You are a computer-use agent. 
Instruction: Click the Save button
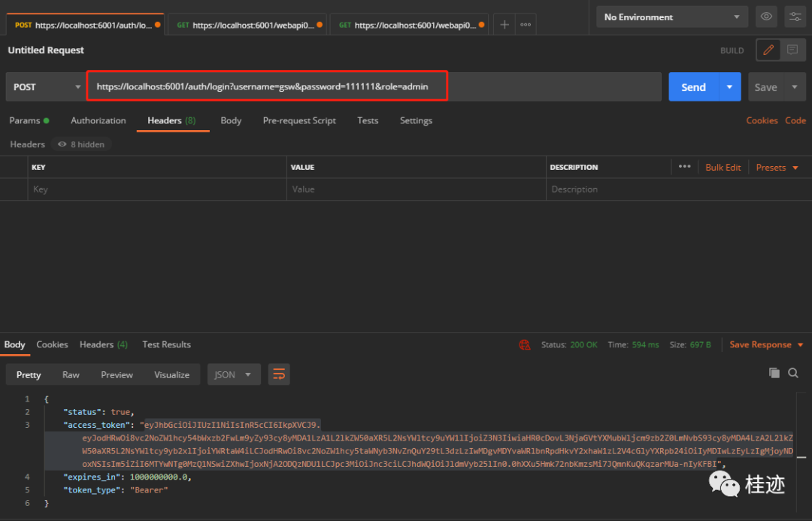(766, 87)
